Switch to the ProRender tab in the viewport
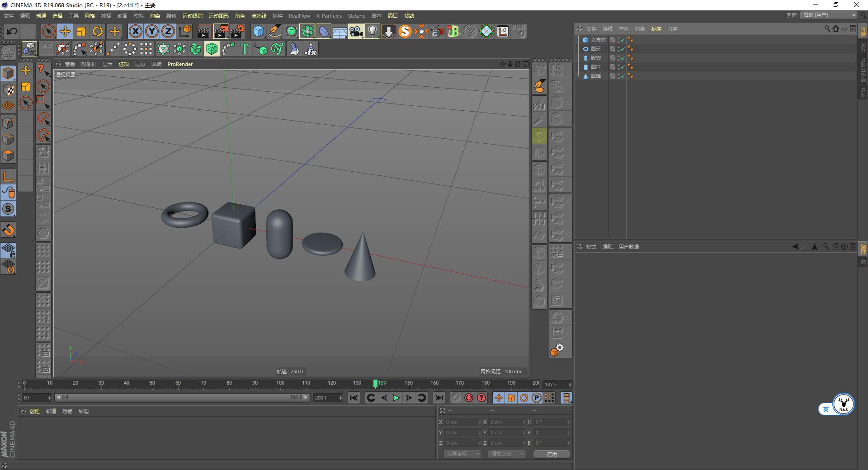 tap(180, 64)
